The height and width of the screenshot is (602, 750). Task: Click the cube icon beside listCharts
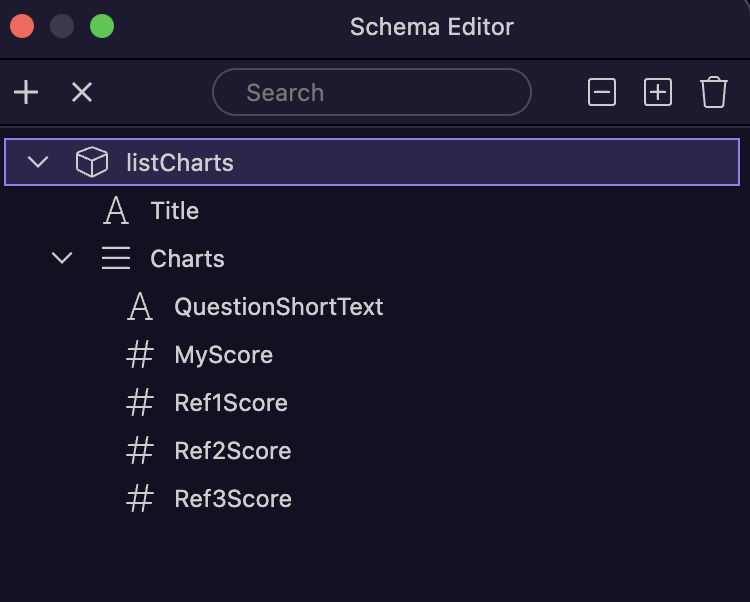[92, 162]
